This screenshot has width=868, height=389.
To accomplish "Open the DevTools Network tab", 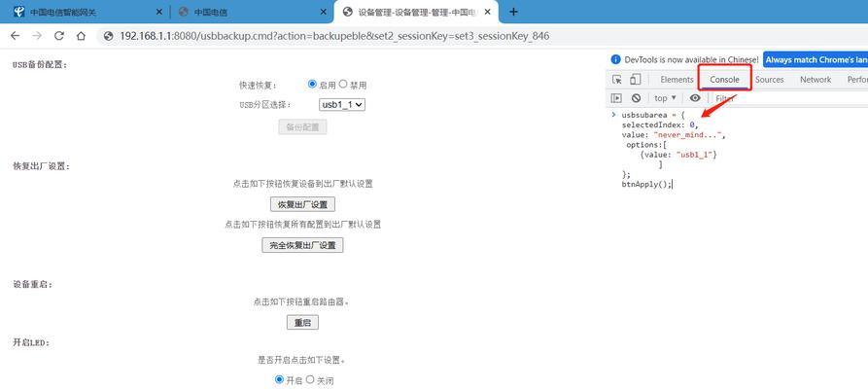I will click(x=816, y=80).
